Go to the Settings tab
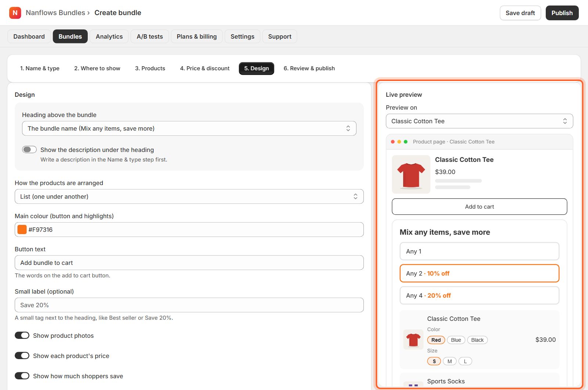588x390 pixels. point(243,36)
